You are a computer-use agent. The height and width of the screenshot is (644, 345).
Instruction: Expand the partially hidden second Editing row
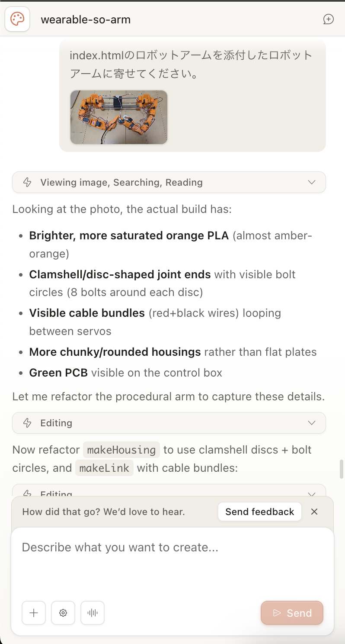tap(169, 490)
